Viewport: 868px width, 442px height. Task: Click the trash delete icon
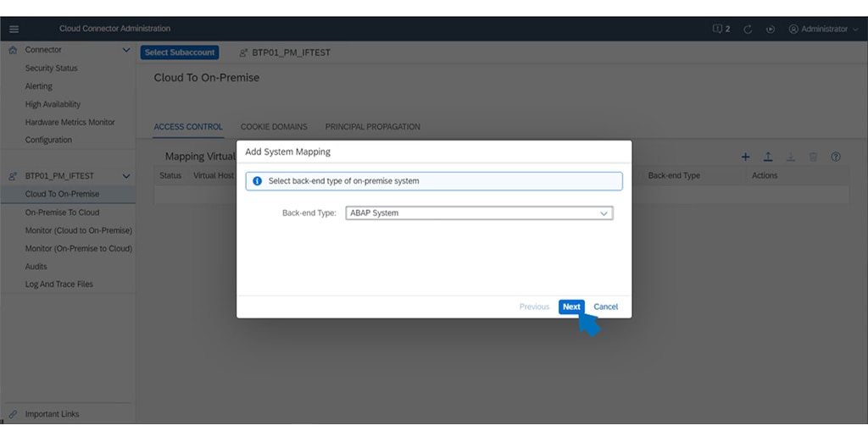[x=813, y=157]
